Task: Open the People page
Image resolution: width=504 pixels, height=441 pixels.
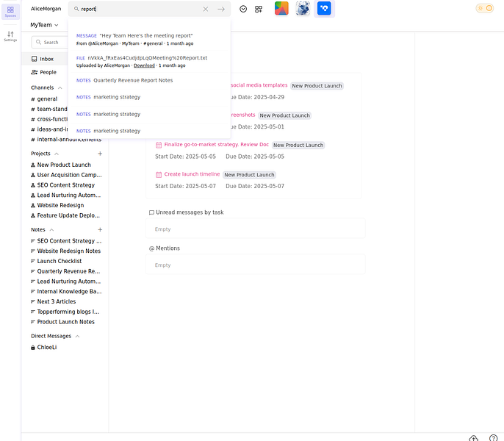Action: (x=44, y=72)
